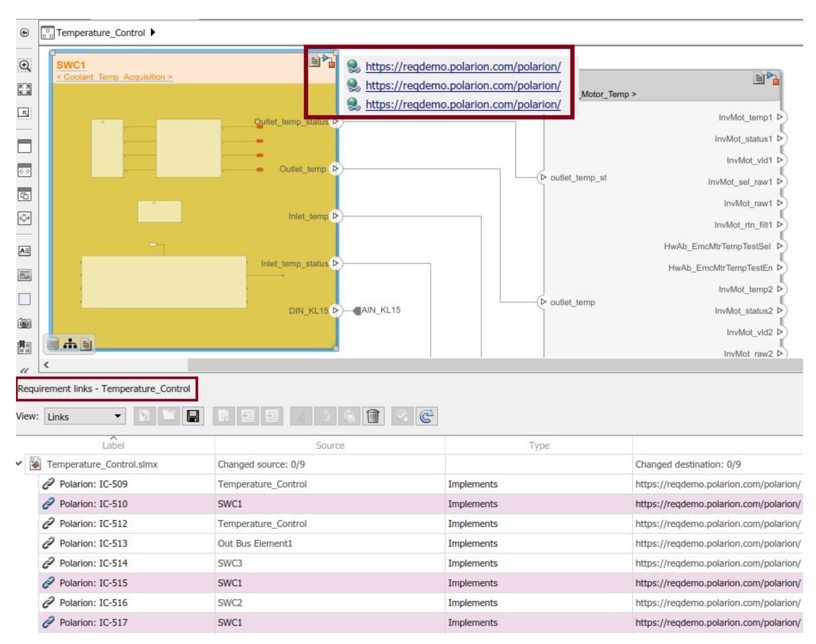Click the back navigation arrow icon
816x644 pixels.
25,33
